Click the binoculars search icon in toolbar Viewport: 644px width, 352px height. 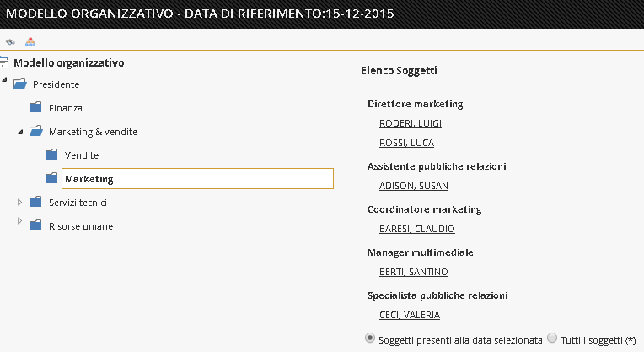10,42
